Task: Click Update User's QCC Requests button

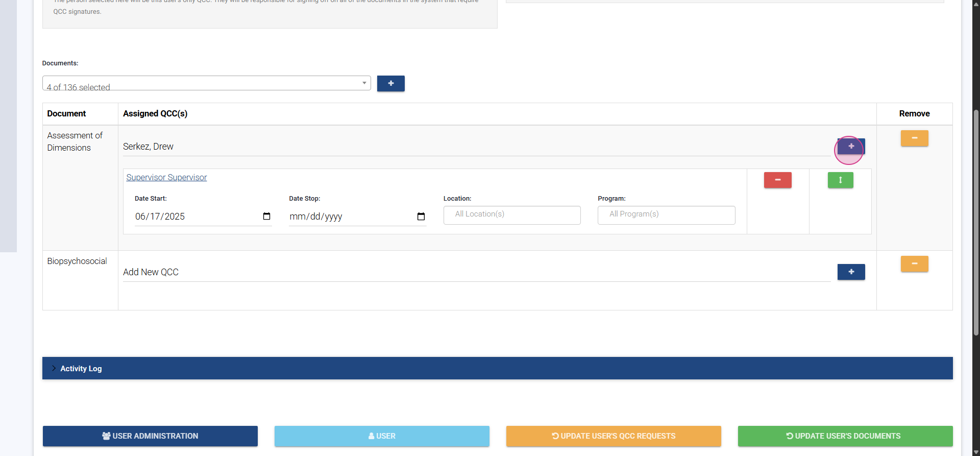Action: [x=614, y=436]
